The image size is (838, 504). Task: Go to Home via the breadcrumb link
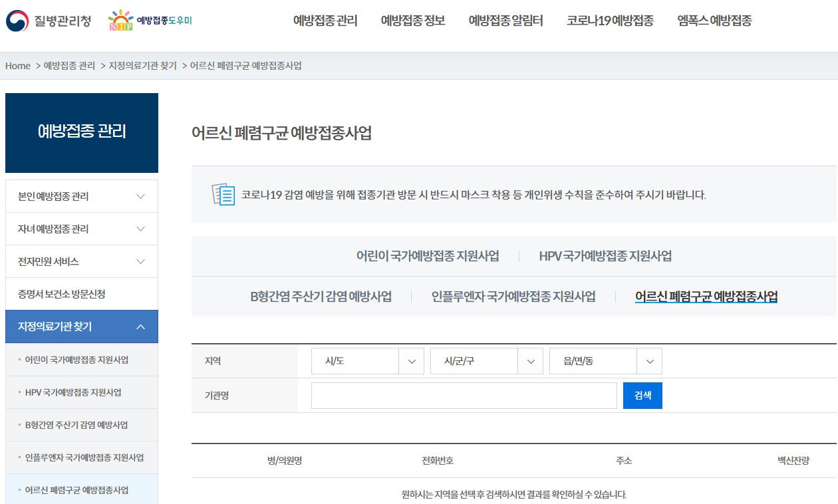click(x=17, y=66)
